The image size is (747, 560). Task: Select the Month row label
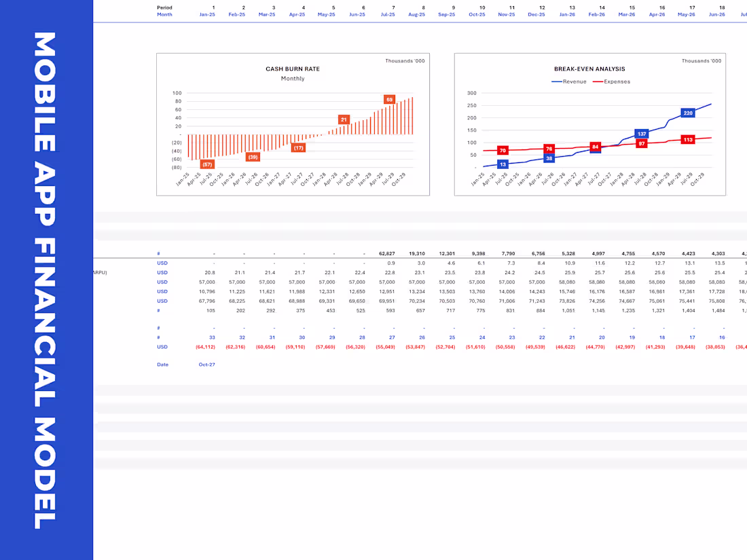pyautogui.click(x=164, y=14)
